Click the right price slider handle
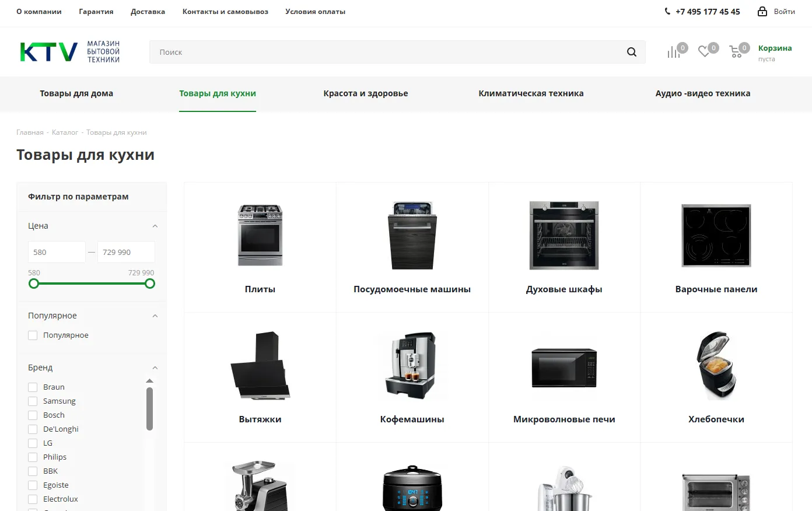Image resolution: width=812 pixels, height=511 pixels. coord(150,283)
